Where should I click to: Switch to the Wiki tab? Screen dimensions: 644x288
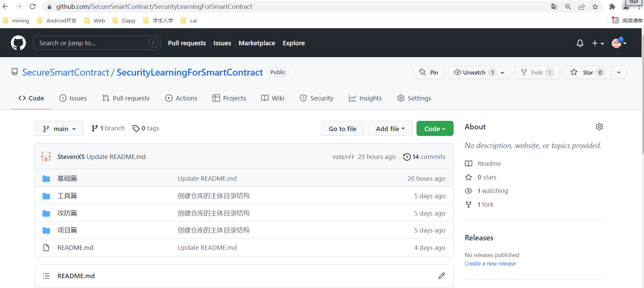[x=273, y=98]
